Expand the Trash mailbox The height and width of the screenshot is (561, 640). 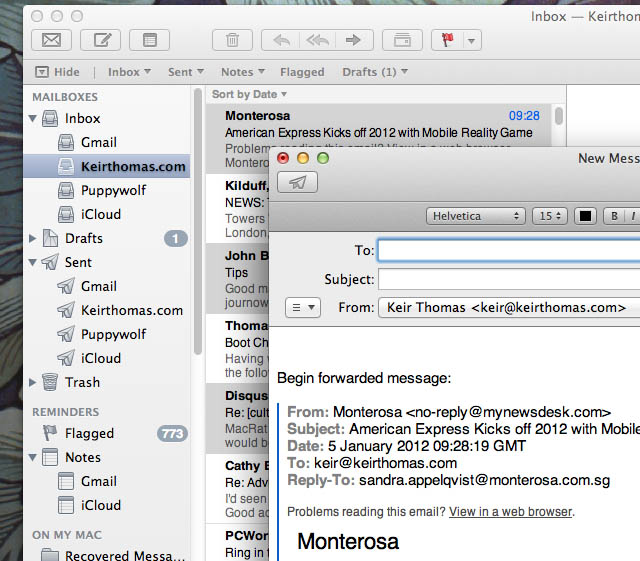pos(33,383)
